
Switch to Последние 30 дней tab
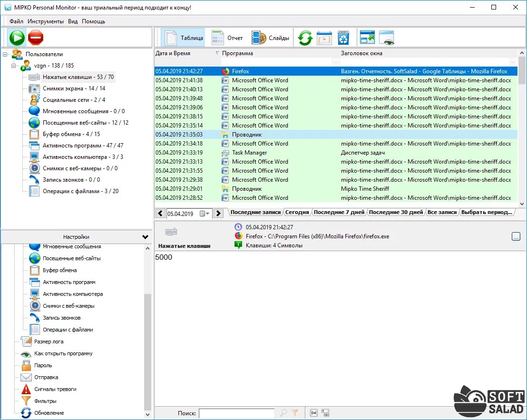click(x=396, y=212)
